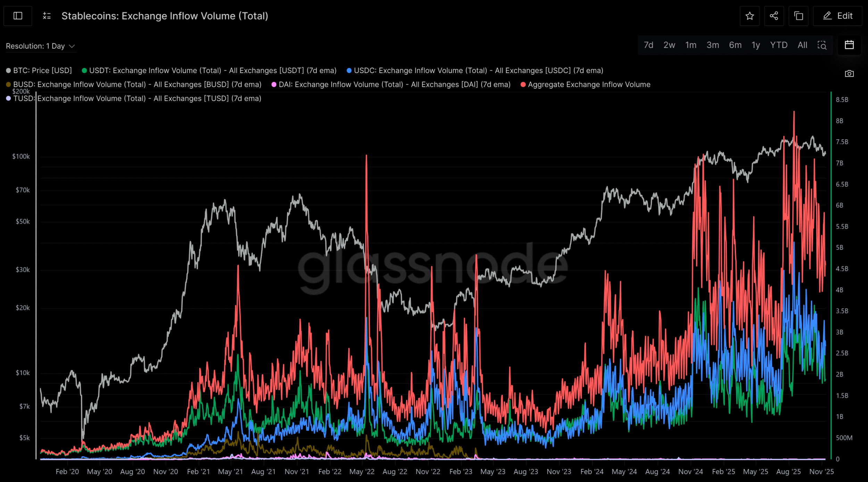Open the calendar date picker
The image size is (868, 482).
849,45
